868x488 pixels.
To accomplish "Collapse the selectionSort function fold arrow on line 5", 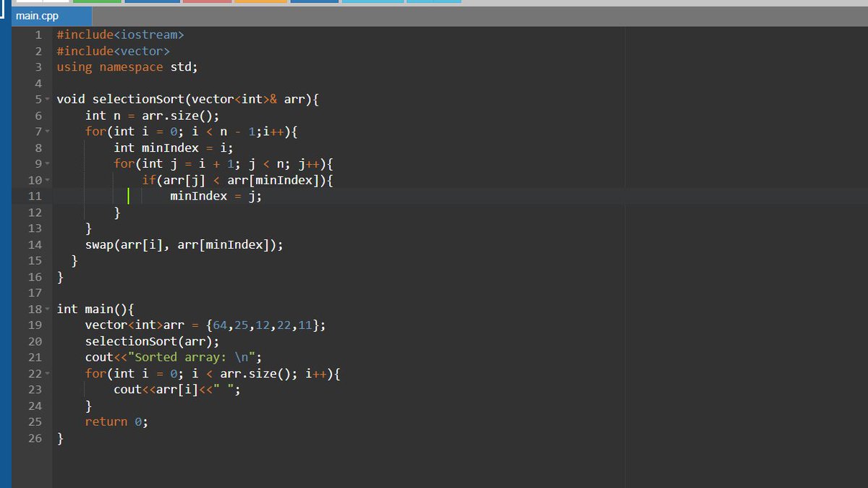I will [47, 99].
